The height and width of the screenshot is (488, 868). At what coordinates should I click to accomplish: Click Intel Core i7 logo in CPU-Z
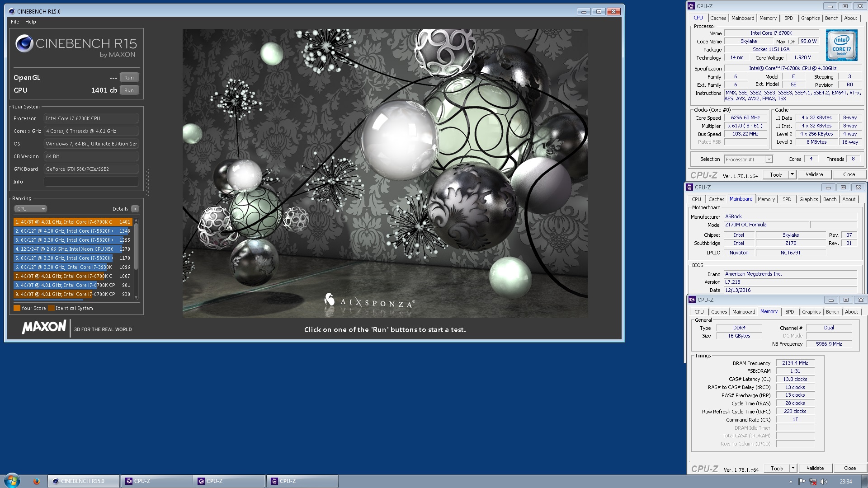[841, 45]
